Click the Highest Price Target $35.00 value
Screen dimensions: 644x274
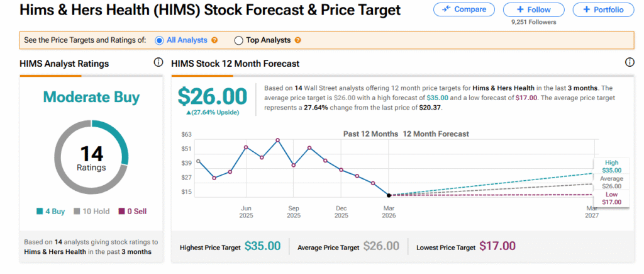[262, 246]
